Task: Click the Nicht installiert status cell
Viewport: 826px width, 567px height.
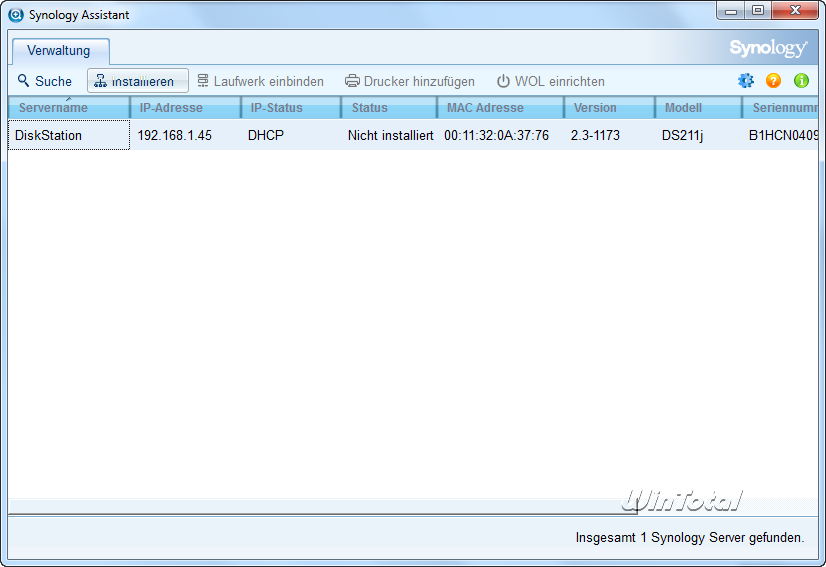Action: point(390,135)
